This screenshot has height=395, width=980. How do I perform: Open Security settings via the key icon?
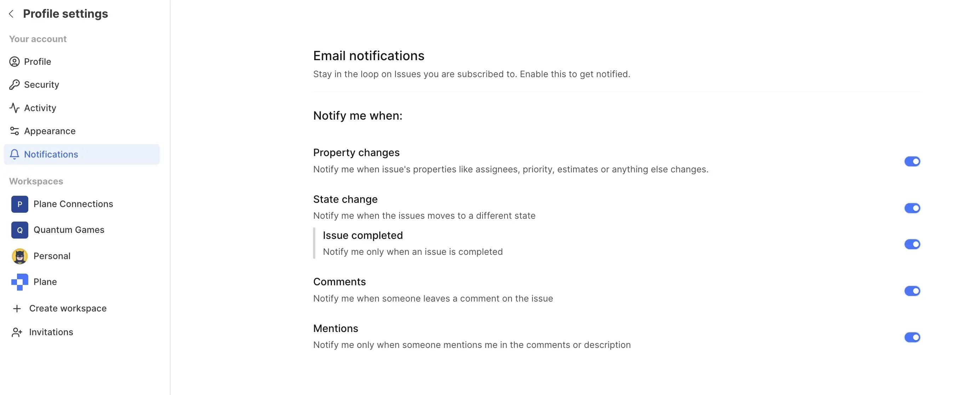coord(15,85)
